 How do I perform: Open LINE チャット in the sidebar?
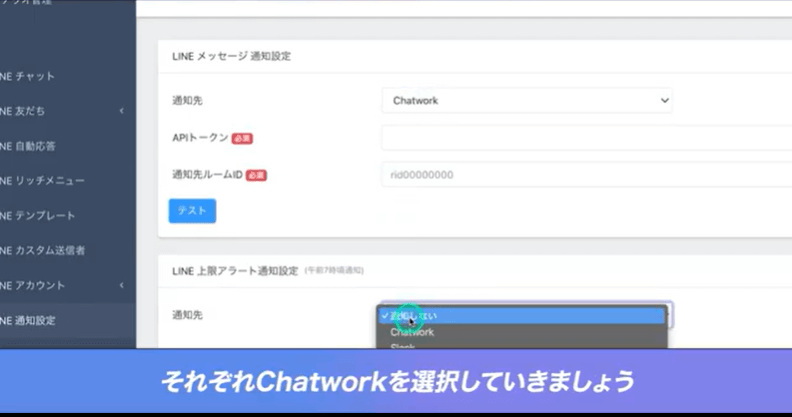[x=30, y=76]
